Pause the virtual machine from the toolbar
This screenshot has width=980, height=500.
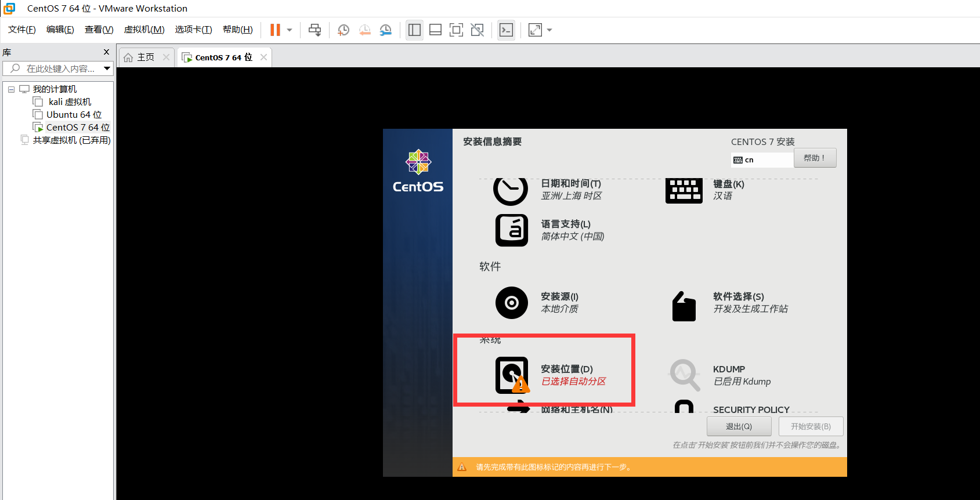tap(275, 30)
